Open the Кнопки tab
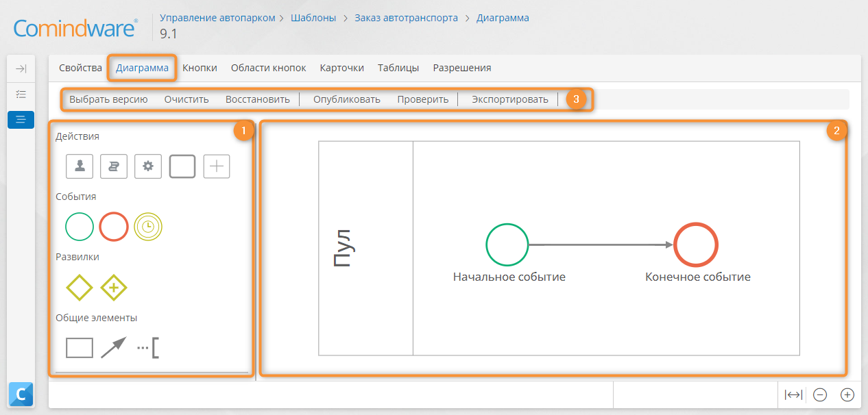 click(x=200, y=68)
